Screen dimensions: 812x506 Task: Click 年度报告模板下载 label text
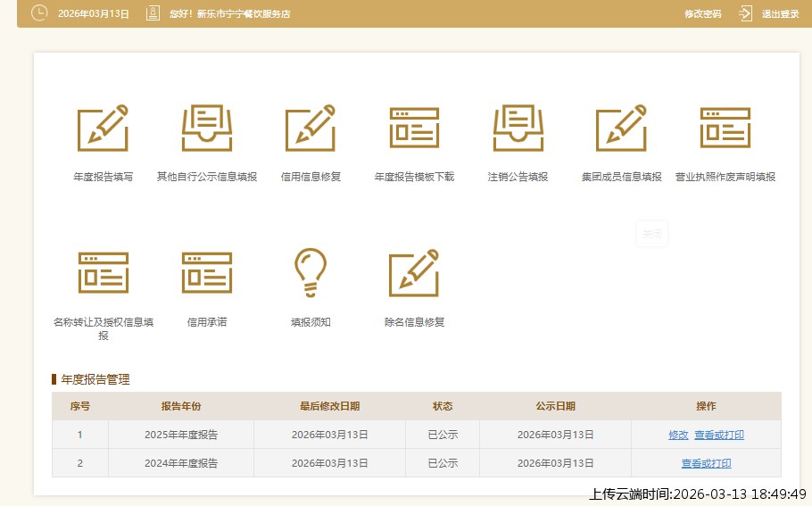414,177
